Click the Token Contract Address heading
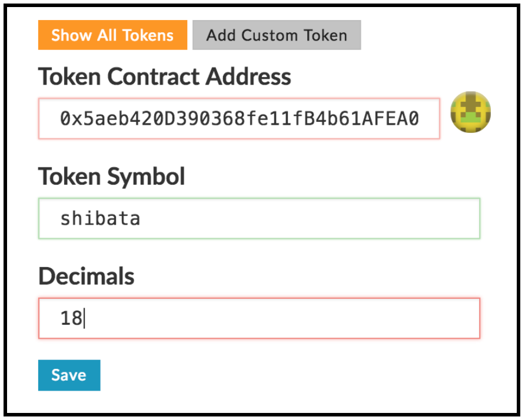 coord(165,76)
